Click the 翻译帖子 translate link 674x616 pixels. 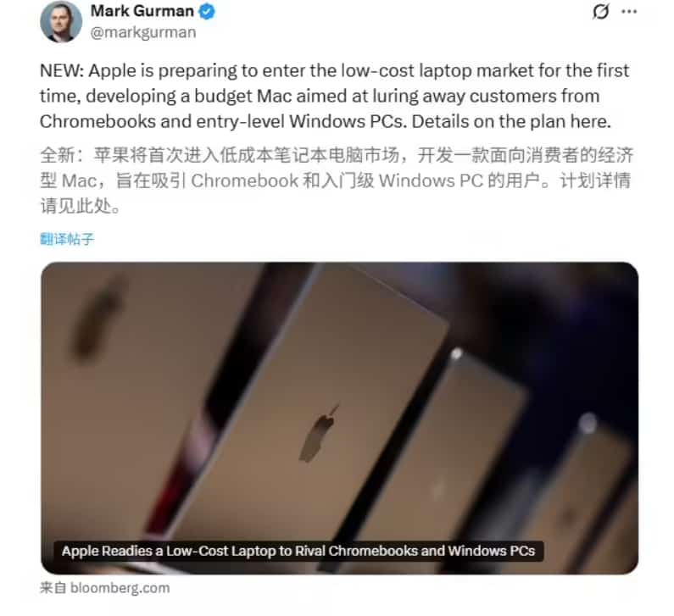tap(67, 239)
